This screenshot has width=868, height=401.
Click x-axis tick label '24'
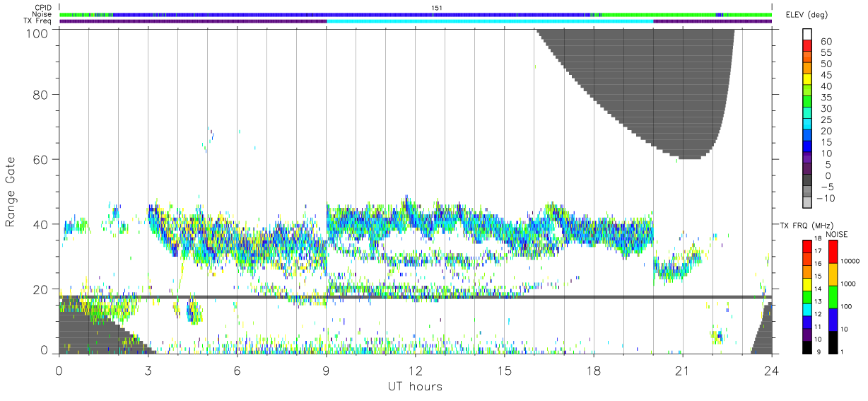(x=773, y=370)
